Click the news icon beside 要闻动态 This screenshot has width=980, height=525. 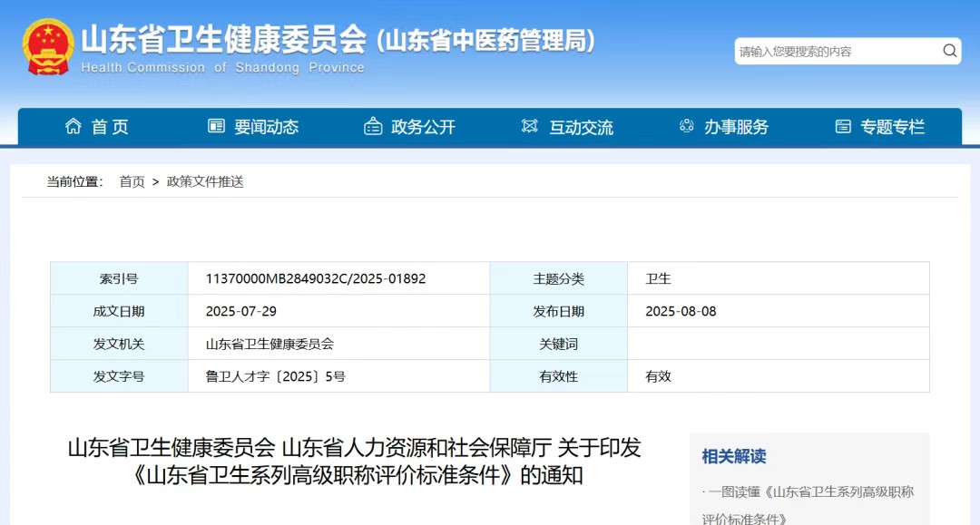coord(216,126)
